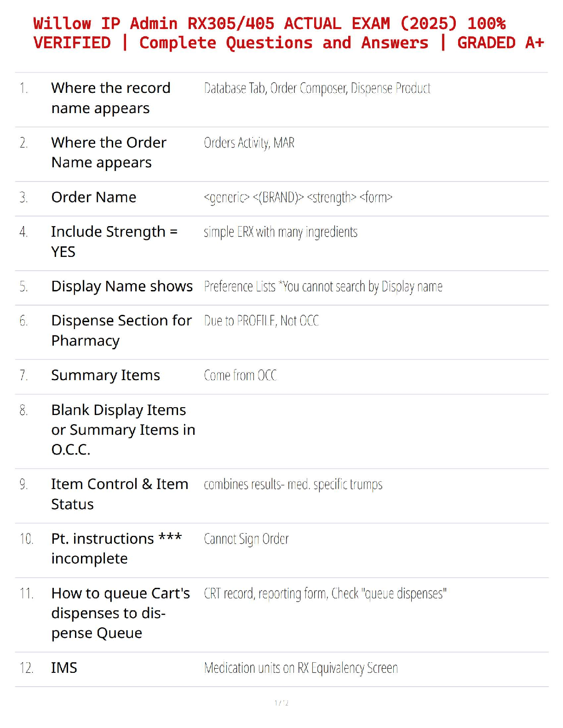Select the term 'Where the Order Name appears'
Image resolution: width=563 pixels, height=728 pixels.
109,153
